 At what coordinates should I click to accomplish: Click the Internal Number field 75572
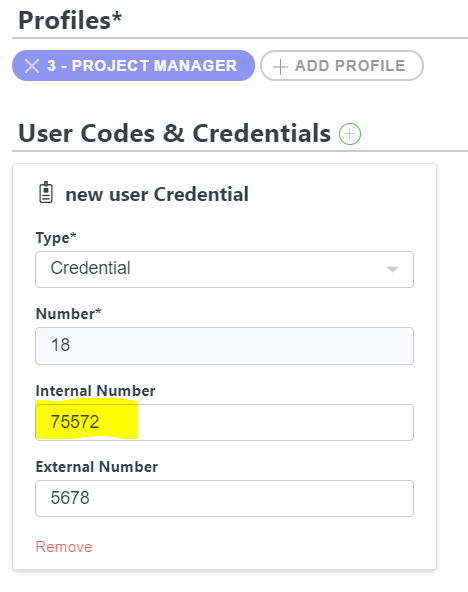224,422
